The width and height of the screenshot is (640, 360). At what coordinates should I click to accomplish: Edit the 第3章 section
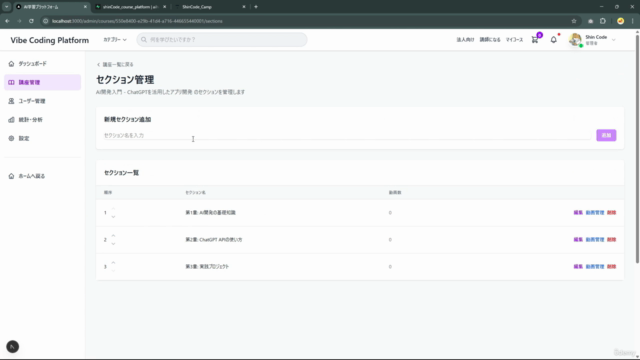(578, 267)
